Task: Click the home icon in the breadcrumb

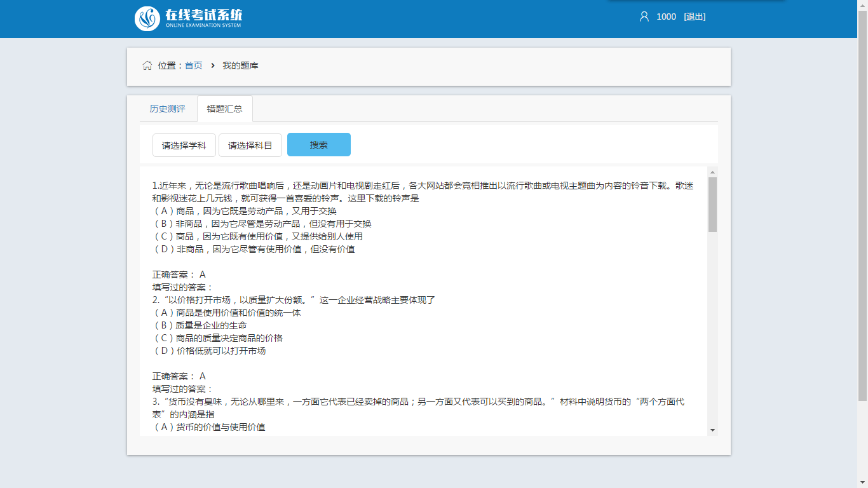Action: pos(147,65)
